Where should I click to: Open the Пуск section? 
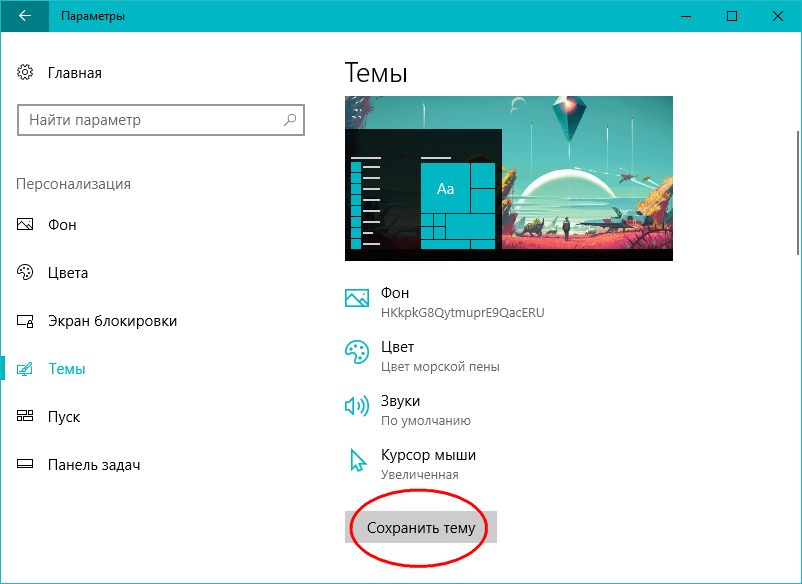64,417
